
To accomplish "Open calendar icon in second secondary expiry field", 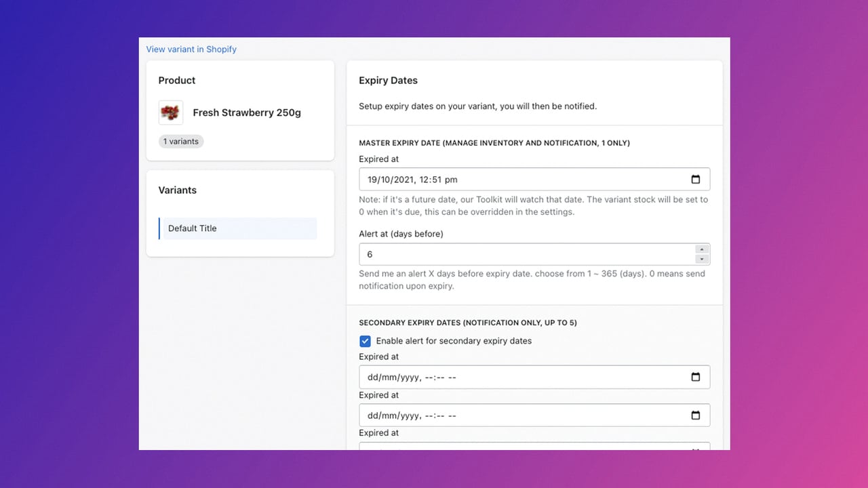I will 695,415.
